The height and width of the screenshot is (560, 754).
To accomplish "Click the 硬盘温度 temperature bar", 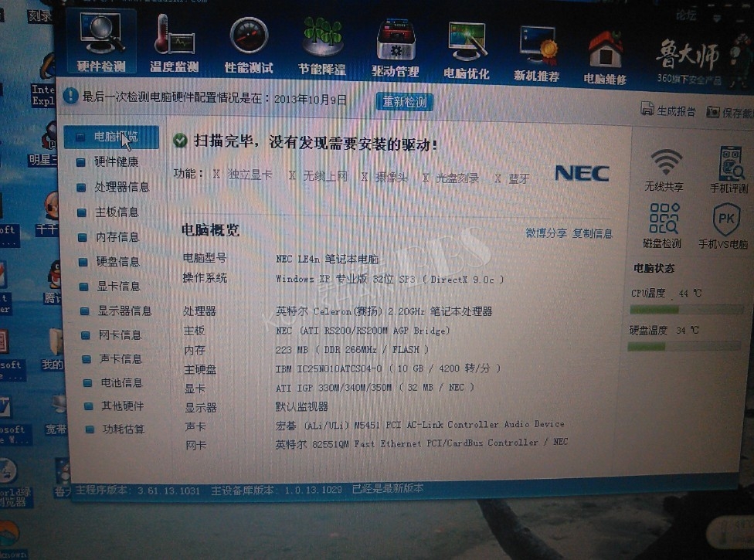I will point(684,346).
